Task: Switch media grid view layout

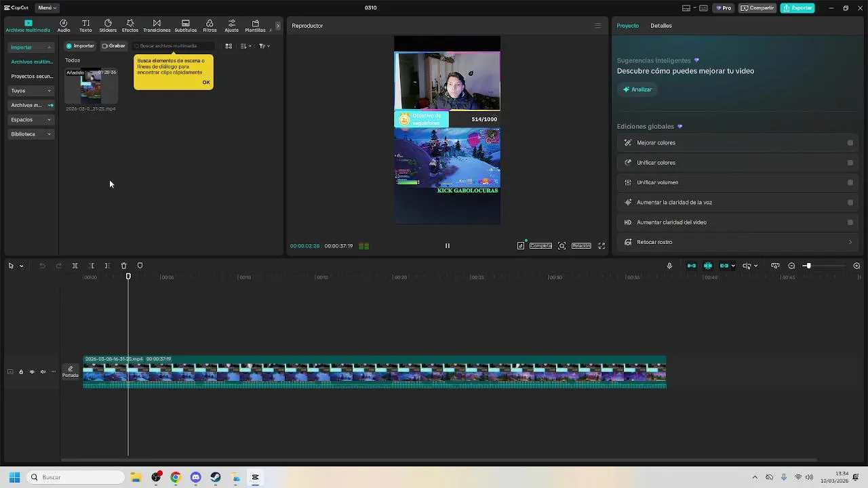Action: point(229,46)
